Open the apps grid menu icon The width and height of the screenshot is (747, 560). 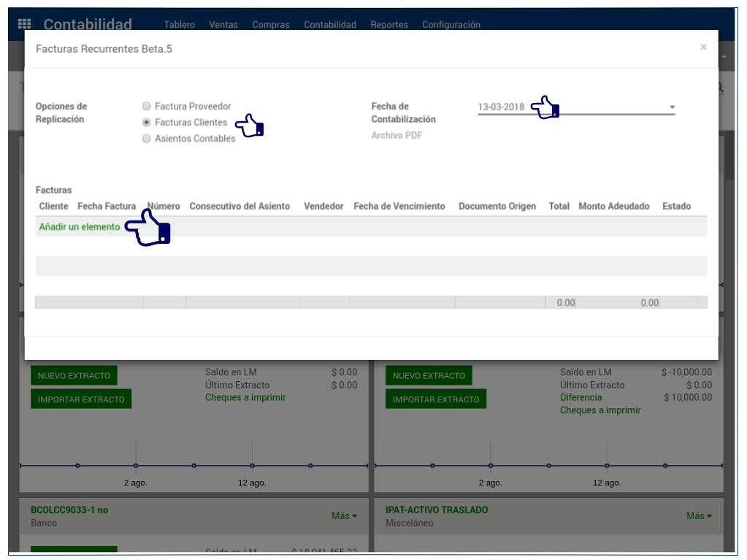pyautogui.click(x=25, y=24)
